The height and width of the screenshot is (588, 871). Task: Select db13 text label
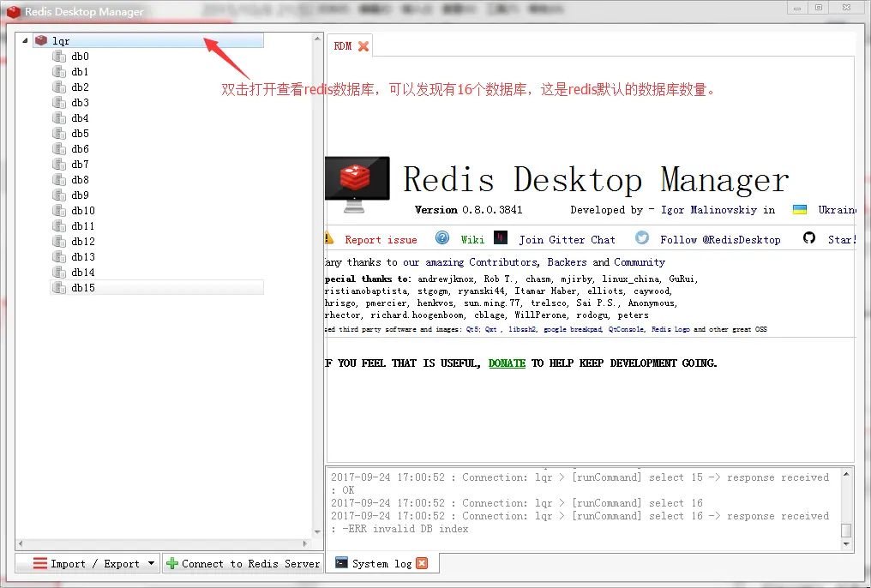click(x=83, y=257)
